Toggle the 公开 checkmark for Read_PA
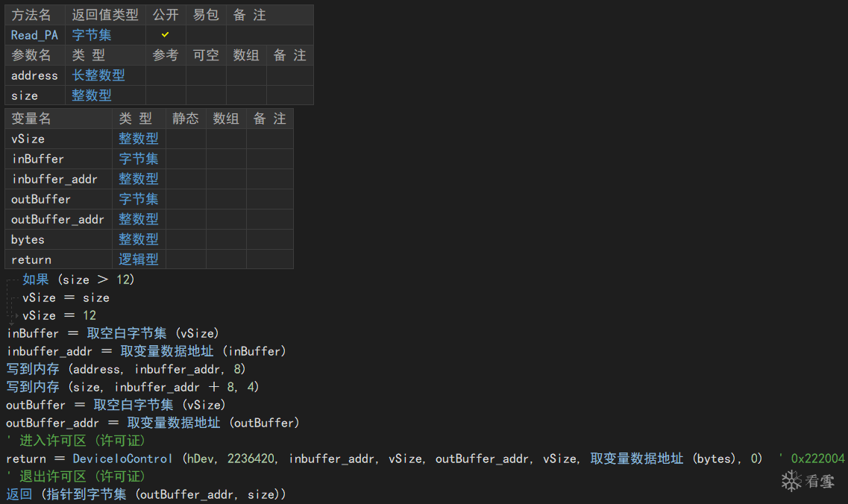Image resolution: width=848 pixels, height=504 pixels. tap(166, 35)
